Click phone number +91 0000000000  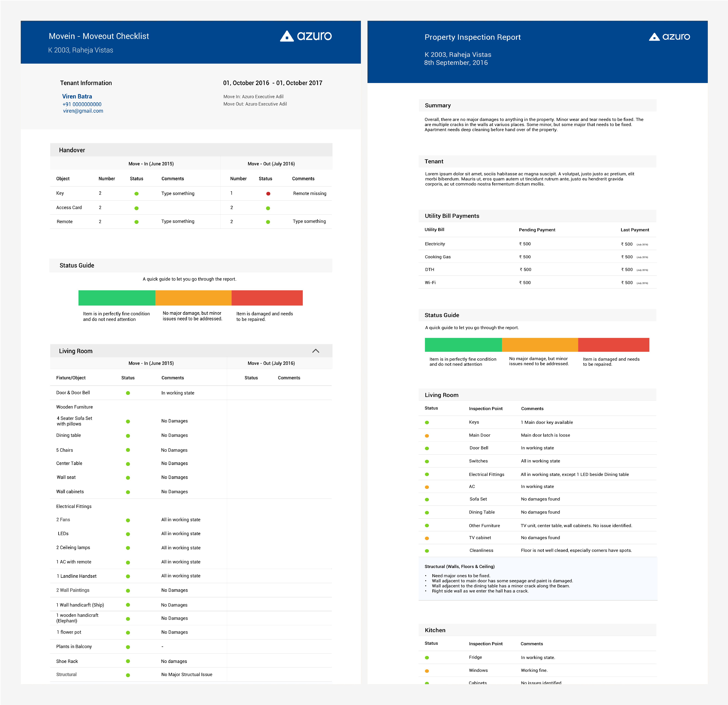pyautogui.click(x=82, y=104)
